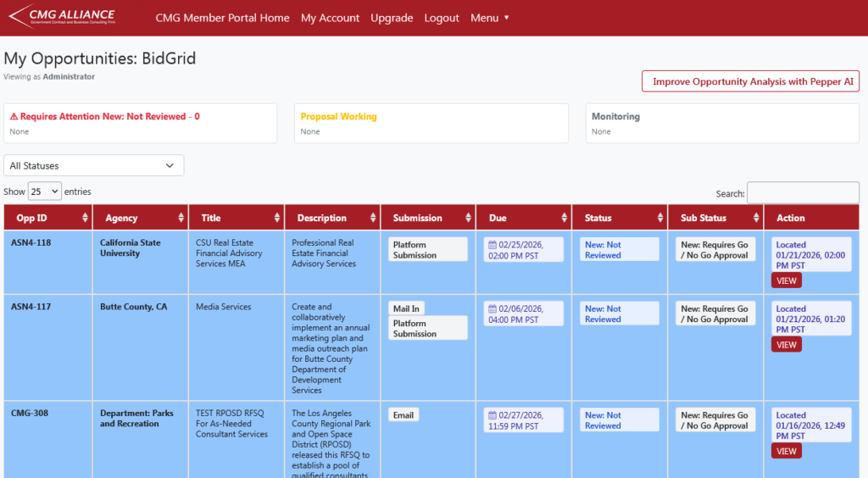Click sort arrows in Title column header
Screen dimensions: 868x478
coord(276,218)
